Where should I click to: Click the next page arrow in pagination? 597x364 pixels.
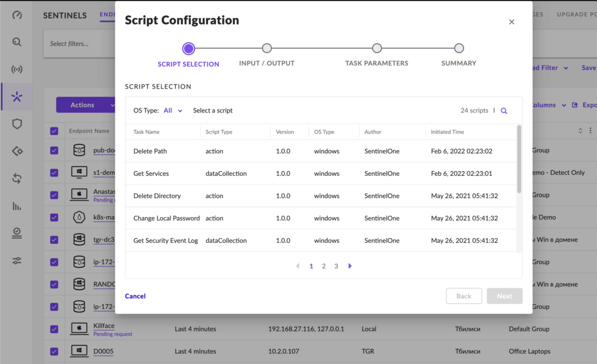(x=350, y=266)
